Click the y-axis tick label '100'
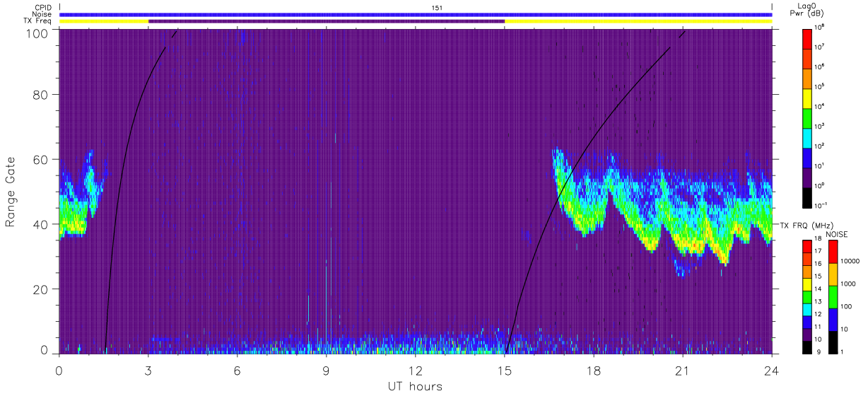Screen dimensions: 868x401 pos(36,33)
